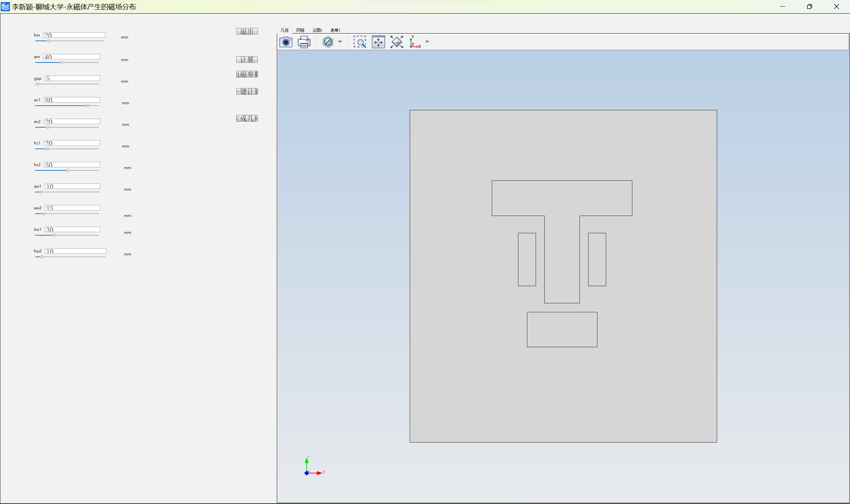Click the XY axis triad in graphics corner

[x=314, y=466]
